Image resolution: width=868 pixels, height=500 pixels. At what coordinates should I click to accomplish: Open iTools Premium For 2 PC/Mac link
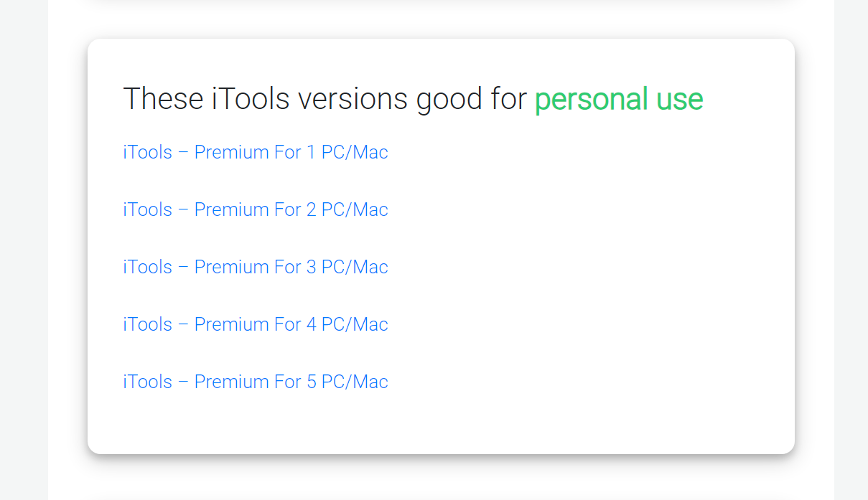coord(255,209)
